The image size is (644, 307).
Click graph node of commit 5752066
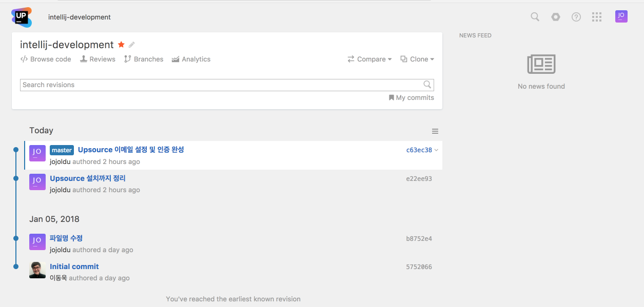click(x=16, y=267)
